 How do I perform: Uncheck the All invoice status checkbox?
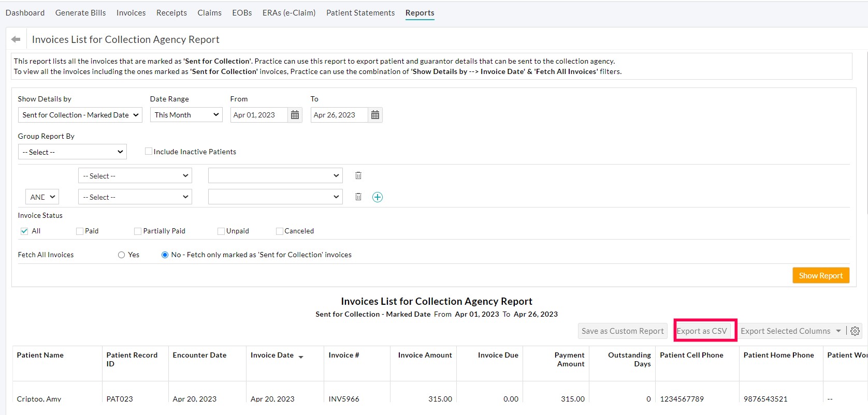24,231
